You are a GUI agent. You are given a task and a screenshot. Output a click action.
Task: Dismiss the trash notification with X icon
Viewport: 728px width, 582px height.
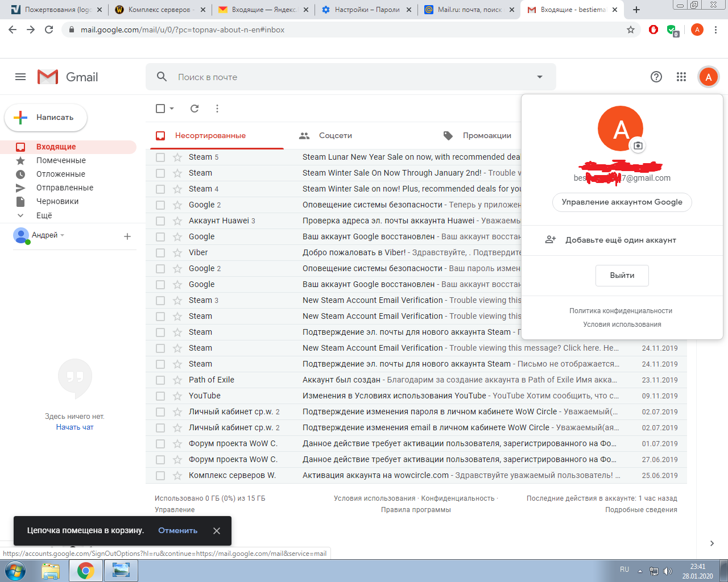[217, 531]
